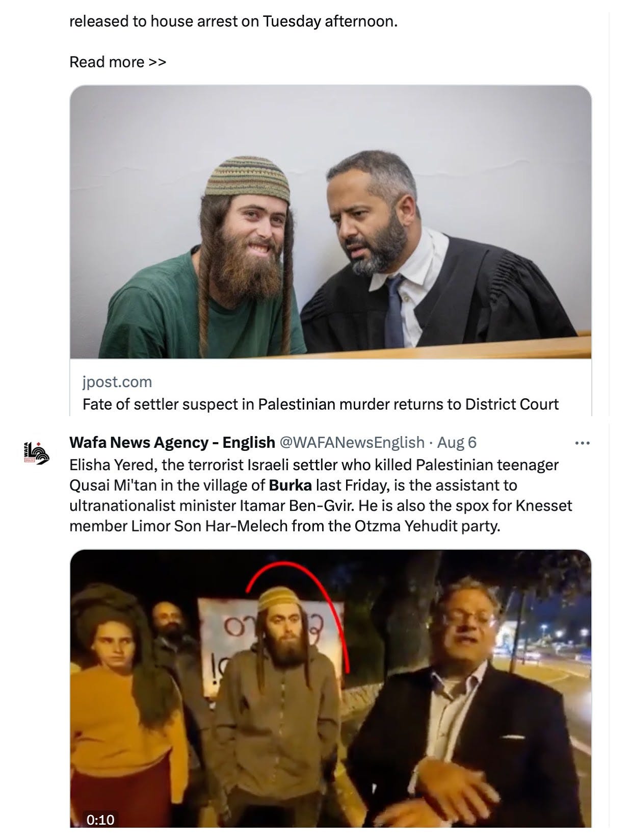Click the released to house arrest line
This screenshot has height=840, width=630.
[x=233, y=22]
